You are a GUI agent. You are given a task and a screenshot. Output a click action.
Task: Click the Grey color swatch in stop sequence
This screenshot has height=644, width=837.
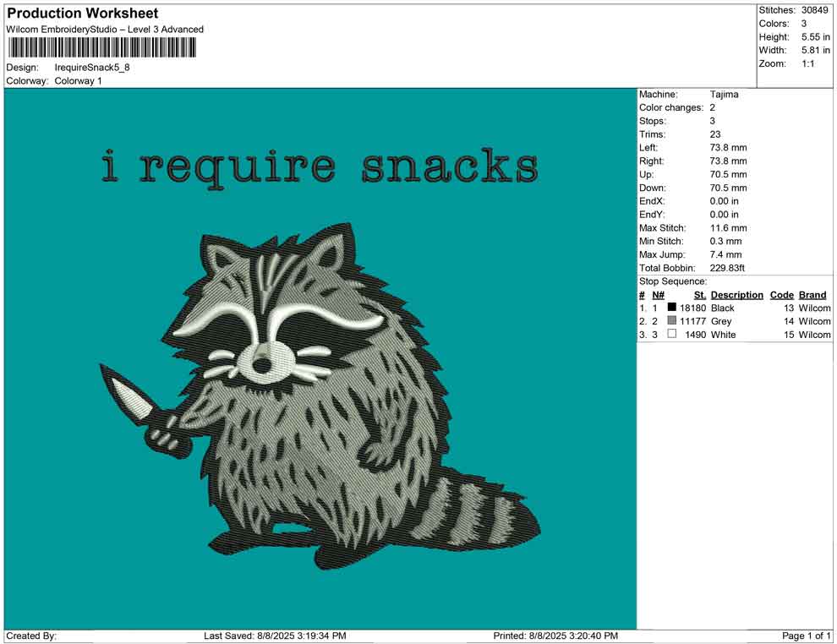pyautogui.click(x=671, y=320)
